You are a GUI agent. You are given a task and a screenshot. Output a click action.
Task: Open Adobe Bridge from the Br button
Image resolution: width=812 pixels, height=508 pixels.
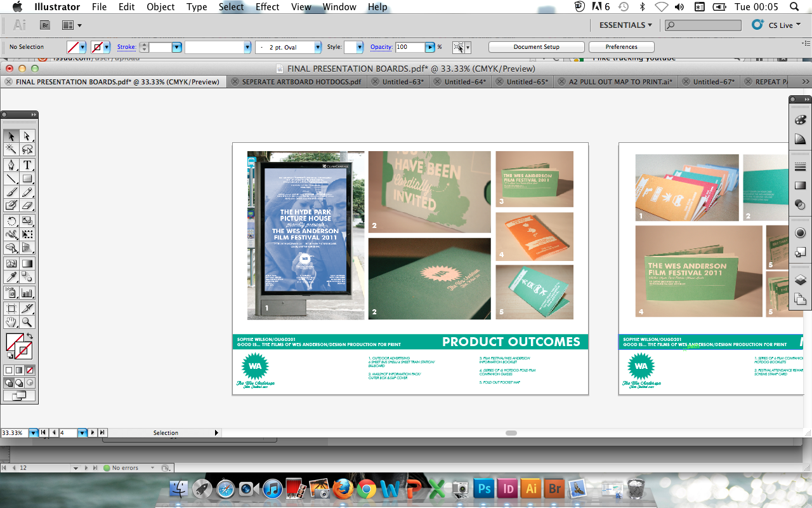pos(46,25)
